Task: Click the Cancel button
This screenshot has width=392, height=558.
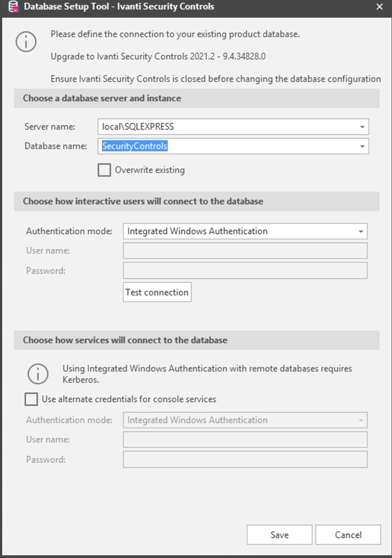Action: pos(348,535)
